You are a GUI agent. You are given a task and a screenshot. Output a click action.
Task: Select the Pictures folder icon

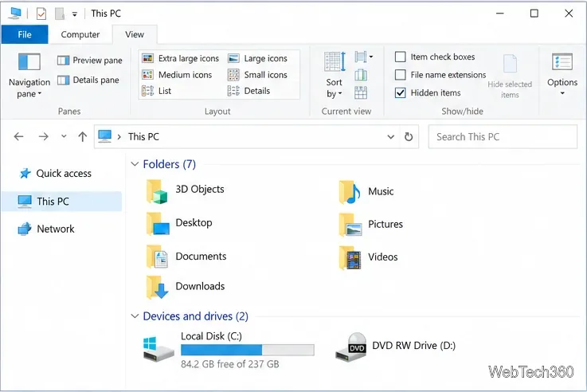[x=350, y=224]
